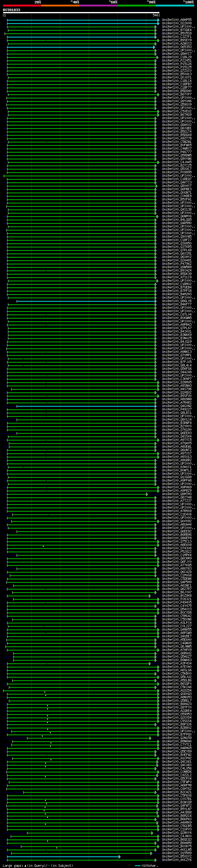This screenshot has width=197, height=868.
Task: Click the UniRef100_C5XEU2 label
Action: tap(177, 111)
